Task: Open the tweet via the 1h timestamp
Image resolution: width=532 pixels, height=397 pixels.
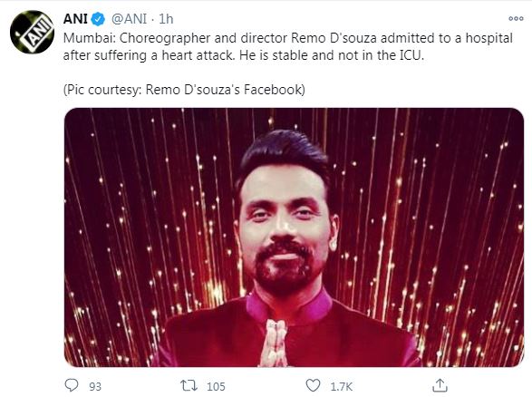Action: point(166,19)
